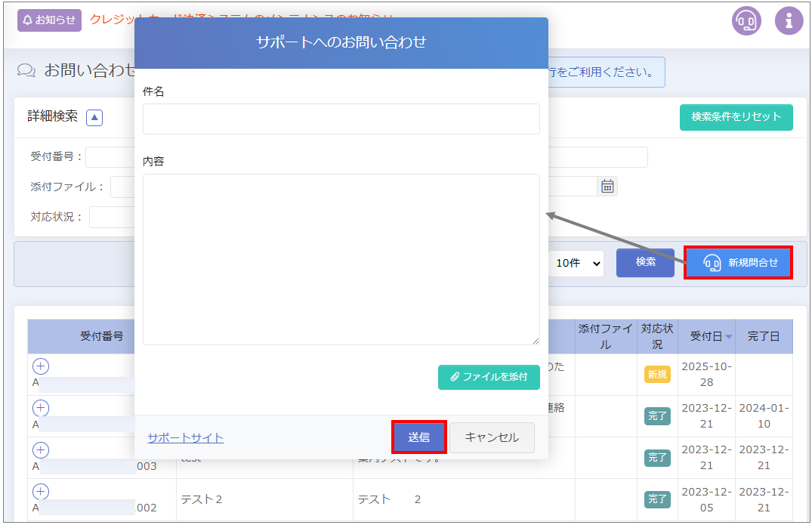Click into the 内容 text area

pyautogui.click(x=341, y=259)
